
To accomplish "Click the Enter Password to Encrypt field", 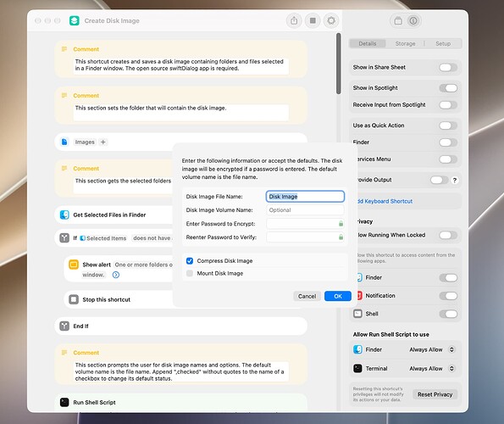I will click(x=305, y=224).
